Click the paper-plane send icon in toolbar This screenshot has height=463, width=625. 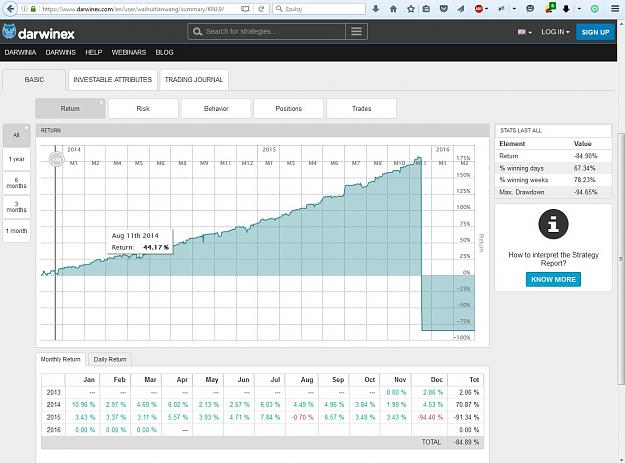(461, 9)
